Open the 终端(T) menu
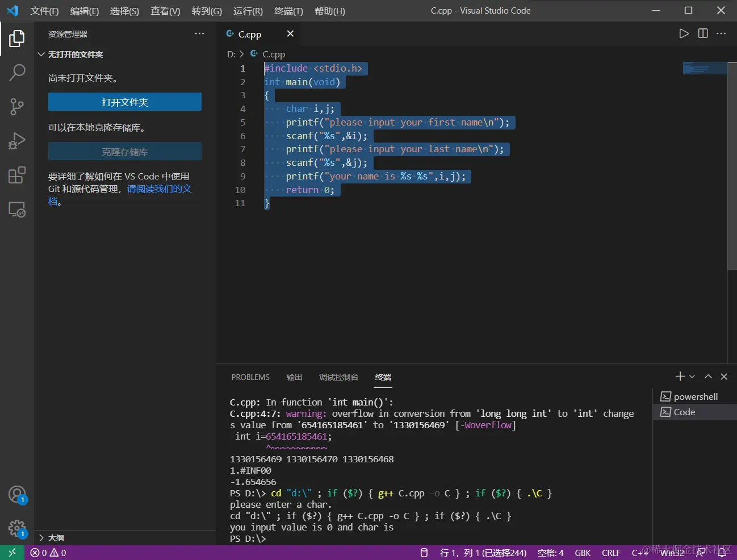 (288, 11)
